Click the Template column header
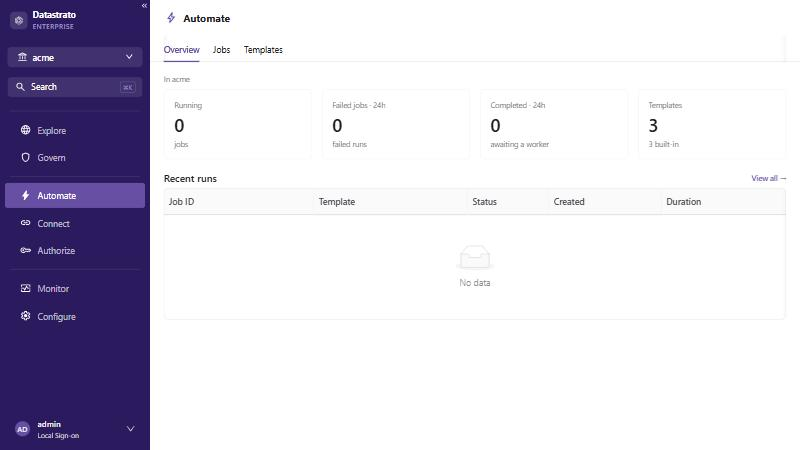Viewport: 800px width, 450px height. (390, 202)
